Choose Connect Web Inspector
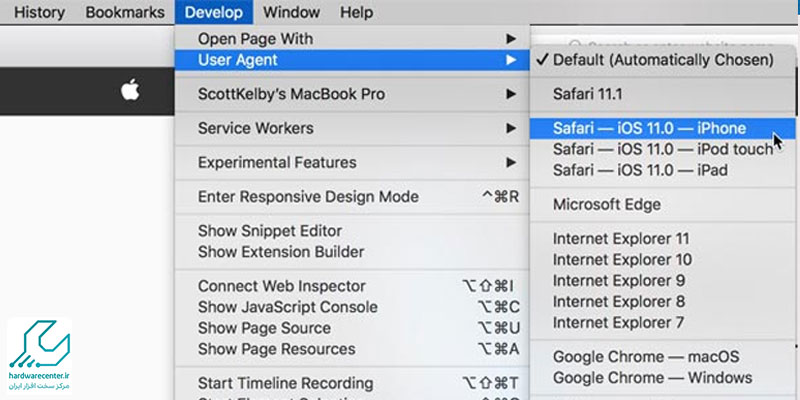Viewport: 800px width, 400px height. [352, 286]
